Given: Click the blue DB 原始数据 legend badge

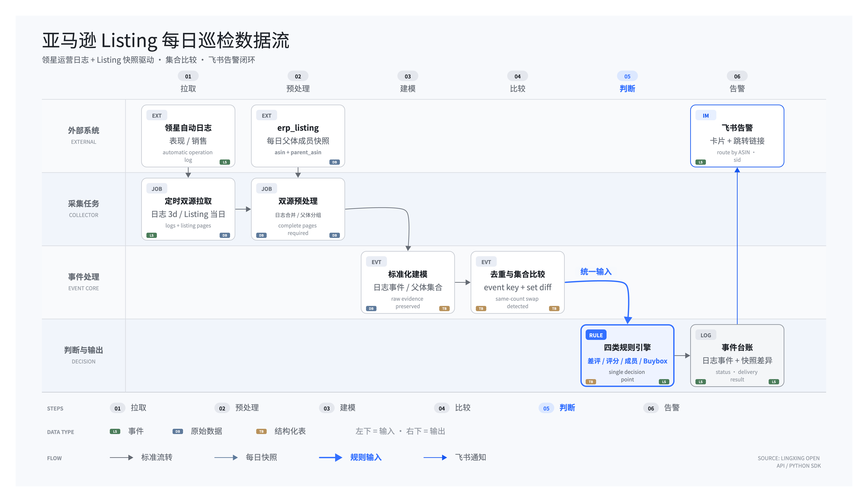Looking at the screenshot, I should [x=178, y=431].
